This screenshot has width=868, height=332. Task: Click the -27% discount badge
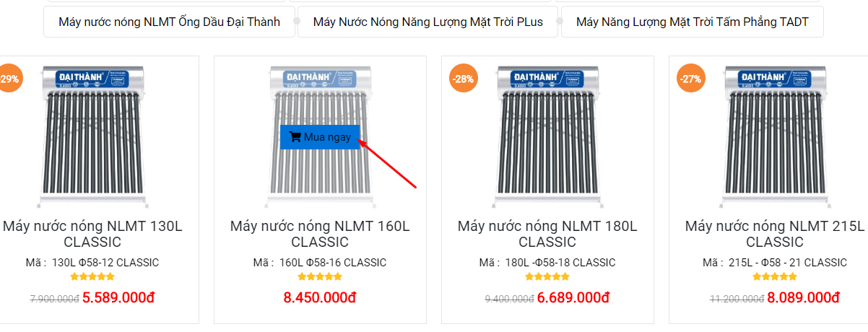(690, 79)
